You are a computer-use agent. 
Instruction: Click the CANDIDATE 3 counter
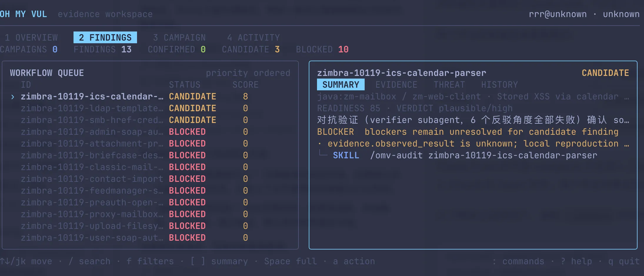click(x=251, y=49)
